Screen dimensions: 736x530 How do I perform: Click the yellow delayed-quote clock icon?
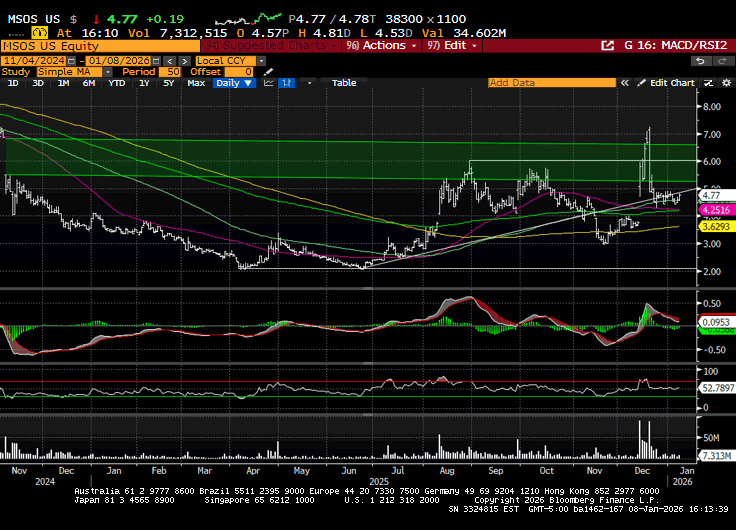coord(40,33)
